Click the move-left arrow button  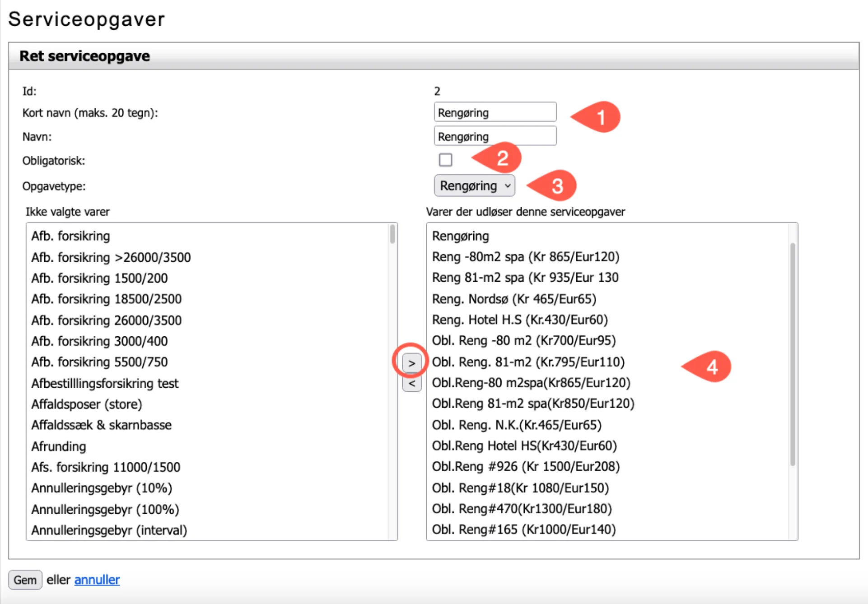pyautogui.click(x=411, y=384)
